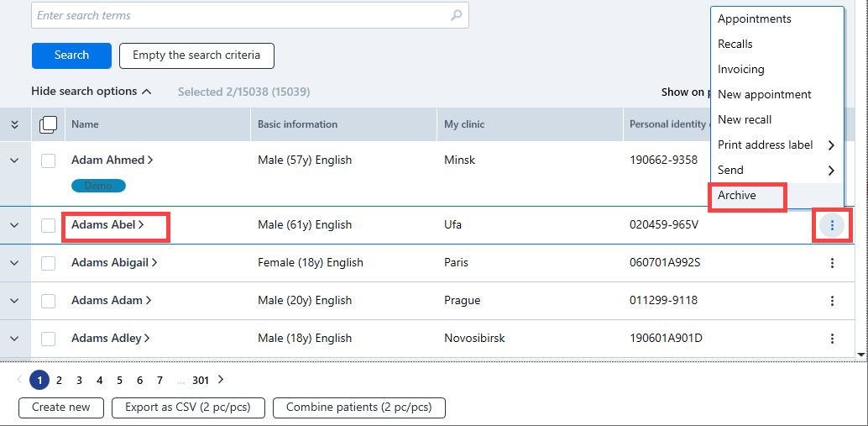Go to the next page with the arrow
The height and width of the screenshot is (426, 868).
coord(221,380)
